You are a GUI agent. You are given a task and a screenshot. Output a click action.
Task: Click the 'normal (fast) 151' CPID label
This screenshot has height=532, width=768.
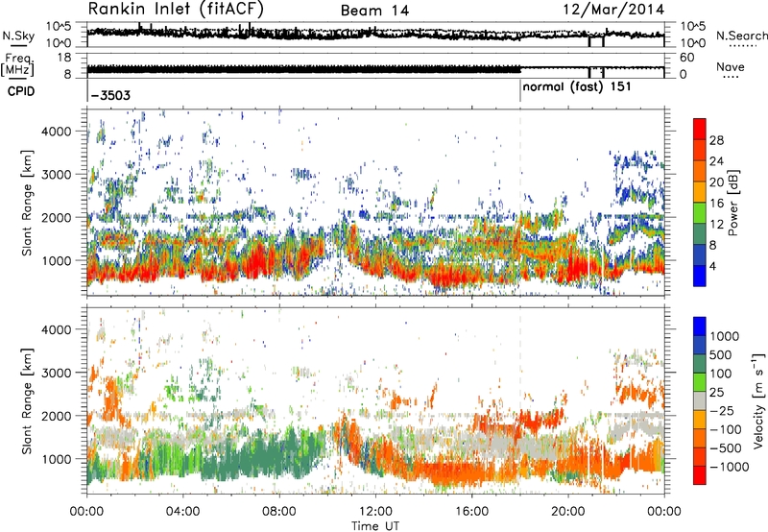click(577, 87)
